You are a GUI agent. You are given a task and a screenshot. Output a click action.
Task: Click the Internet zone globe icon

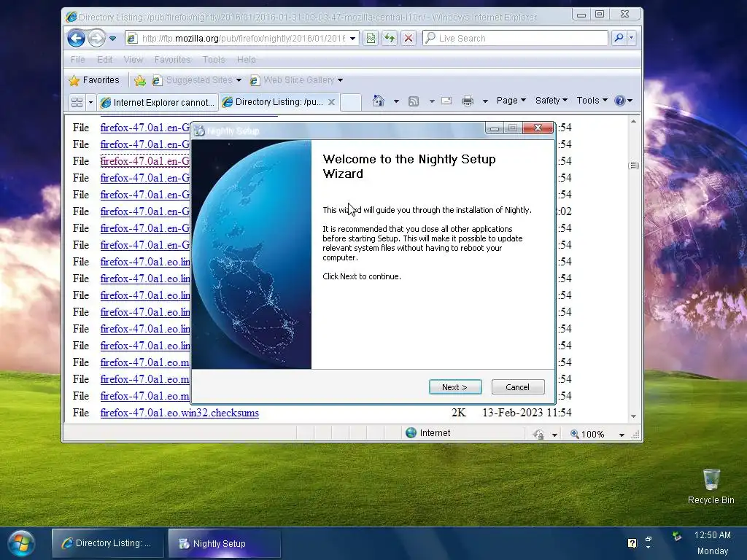411,433
